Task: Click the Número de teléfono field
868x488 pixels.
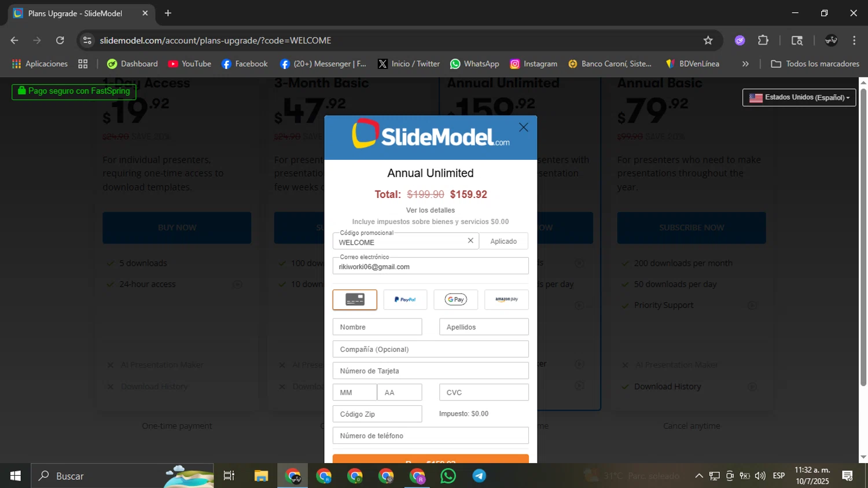Action: (431, 435)
